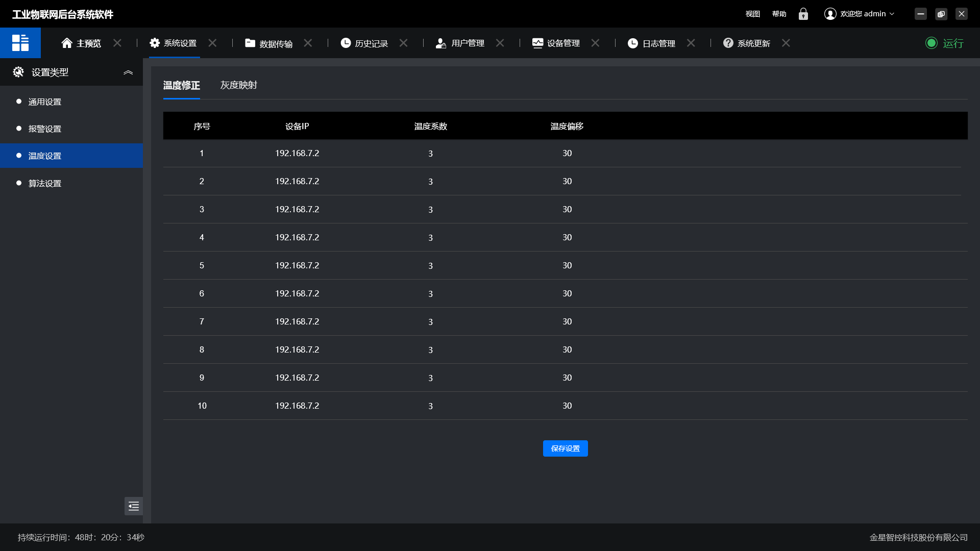Viewport: 980px width, 551px height.
Task: Click temperature coefficient cell in row 1
Action: (x=430, y=154)
